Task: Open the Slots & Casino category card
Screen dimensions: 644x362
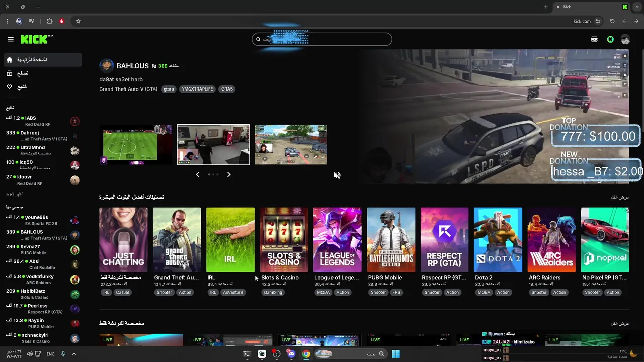Action: click(284, 240)
